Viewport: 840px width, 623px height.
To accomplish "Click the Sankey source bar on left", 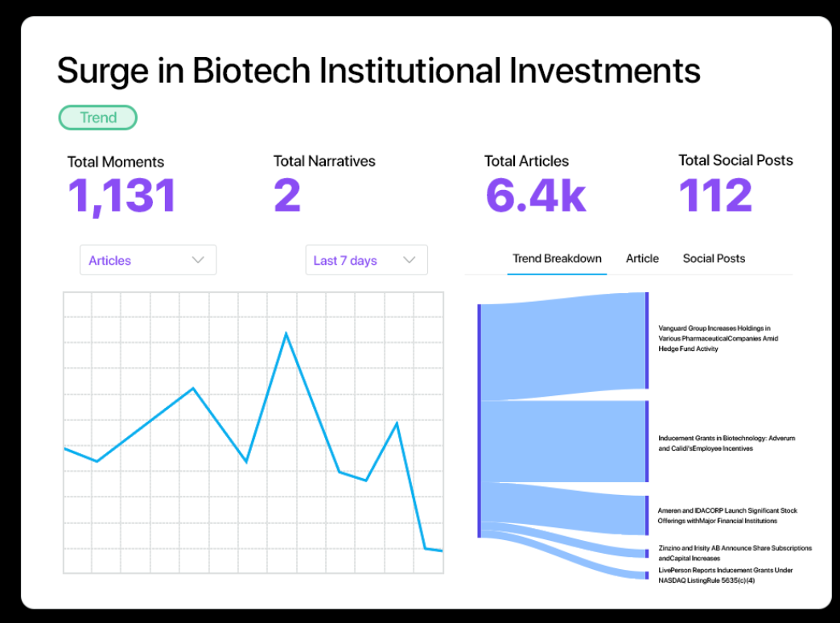I will 480,420.
